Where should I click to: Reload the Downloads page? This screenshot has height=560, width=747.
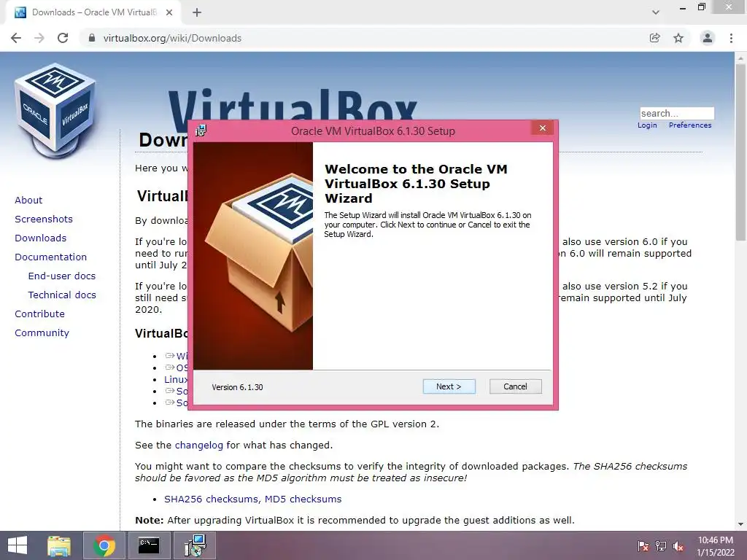pos(63,38)
